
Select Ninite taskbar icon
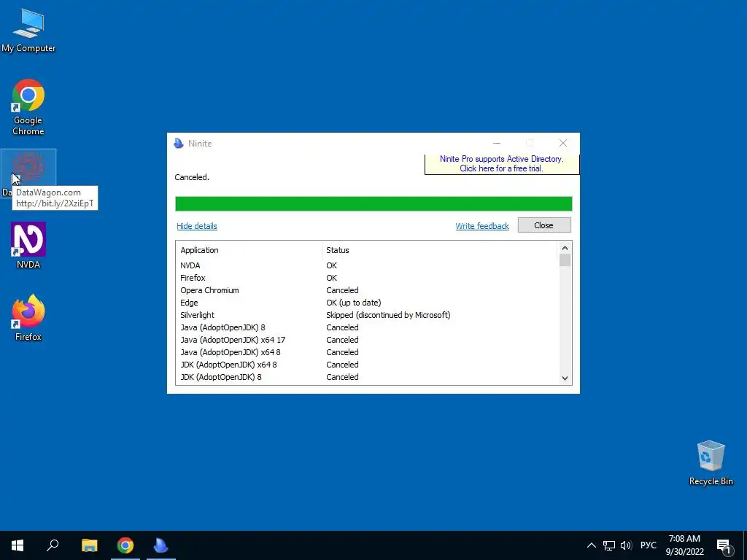click(161, 545)
